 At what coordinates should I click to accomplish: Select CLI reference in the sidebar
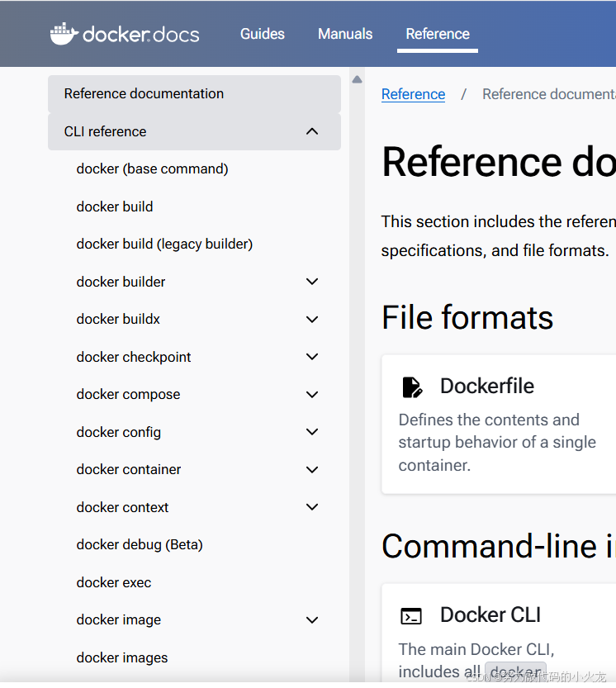click(x=194, y=131)
